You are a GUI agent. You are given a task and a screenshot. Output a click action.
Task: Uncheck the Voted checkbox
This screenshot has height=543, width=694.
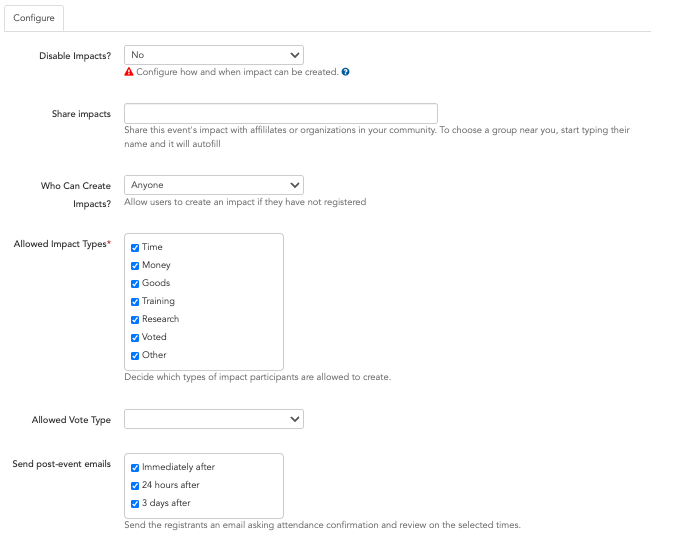tap(135, 338)
